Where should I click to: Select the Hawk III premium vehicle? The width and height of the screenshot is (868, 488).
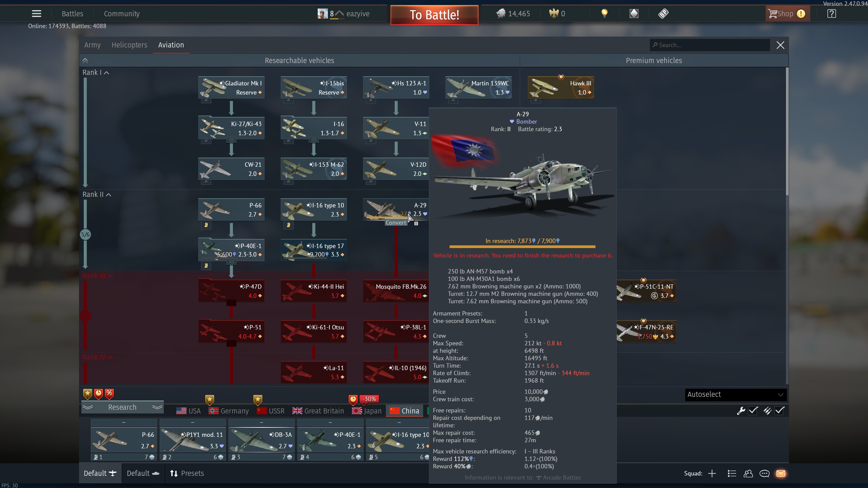[x=561, y=87]
